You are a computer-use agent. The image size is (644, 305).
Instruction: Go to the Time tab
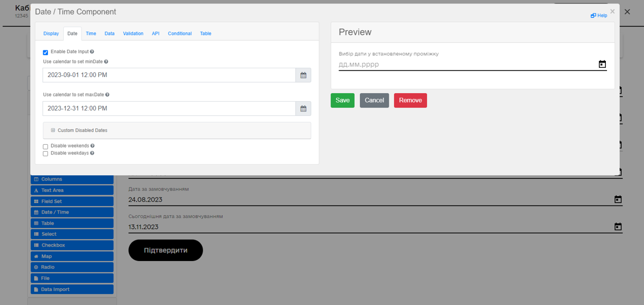click(x=91, y=34)
